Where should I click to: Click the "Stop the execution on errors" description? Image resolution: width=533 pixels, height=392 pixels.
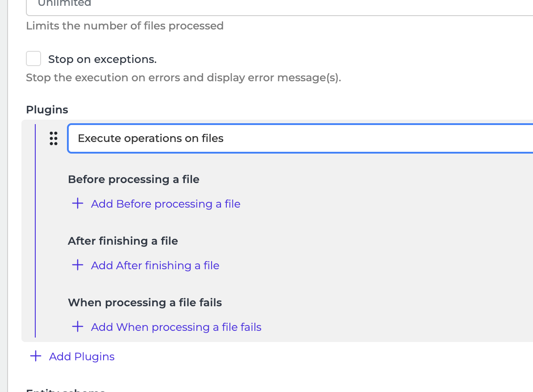pyautogui.click(x=183, y=78)
